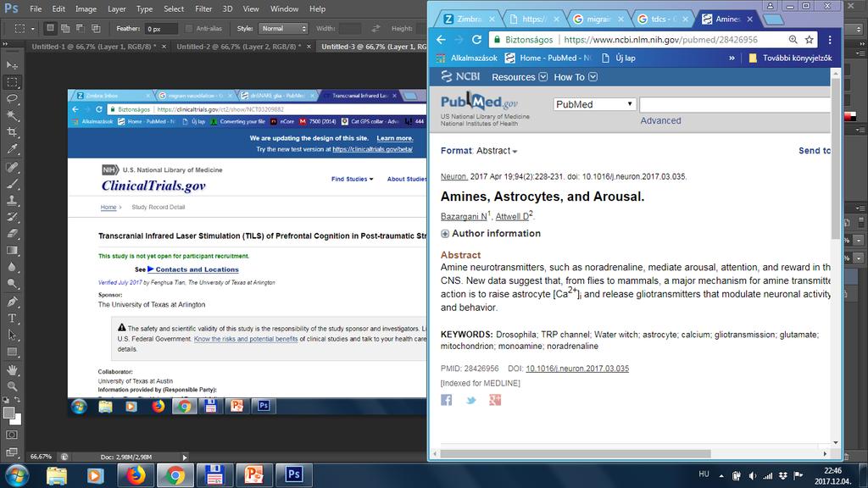Pick the foreground color swatch
Viewport: 868px width, 488px height.
pyautogui.click(x=8, y=413)
